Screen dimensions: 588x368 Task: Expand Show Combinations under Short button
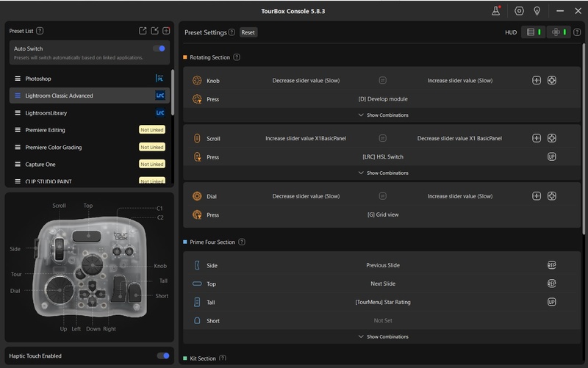383,337
